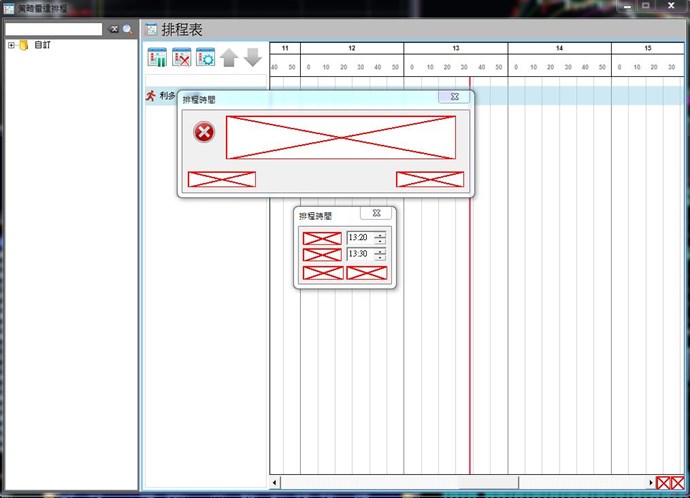Clear the search box with the X icon
This screenshot has width=690, height=498.
[114, 30]
